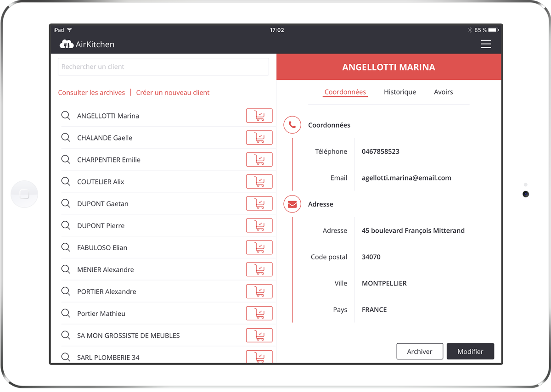Image resolution: width=551 pixels, height=392 pixels.
Task: Open cart for FABULOSO Elian
Action: 259,247
